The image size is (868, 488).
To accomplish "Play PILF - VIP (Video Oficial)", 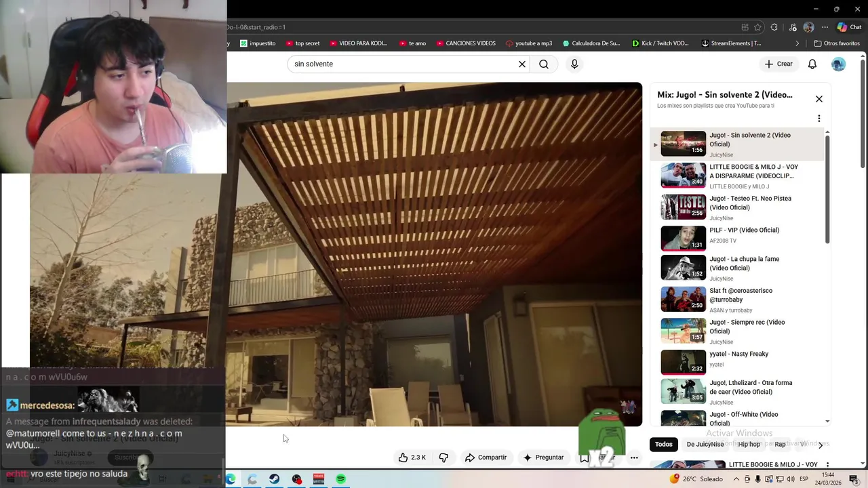I will coord(738,238).
